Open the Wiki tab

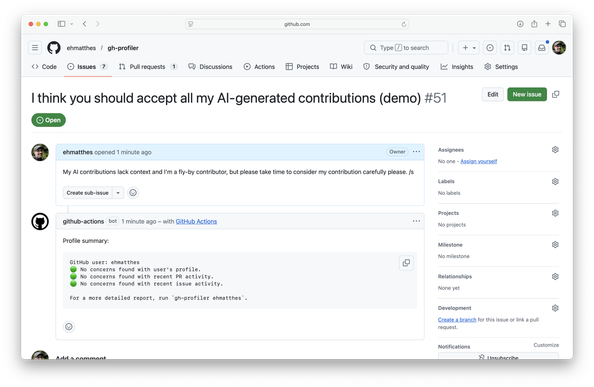point(341,67)
